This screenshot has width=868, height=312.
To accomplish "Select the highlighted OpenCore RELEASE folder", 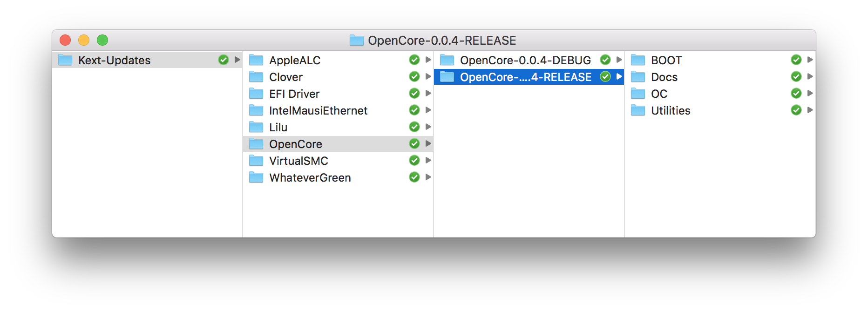I will pyautogui.click(x=529, y=77).
